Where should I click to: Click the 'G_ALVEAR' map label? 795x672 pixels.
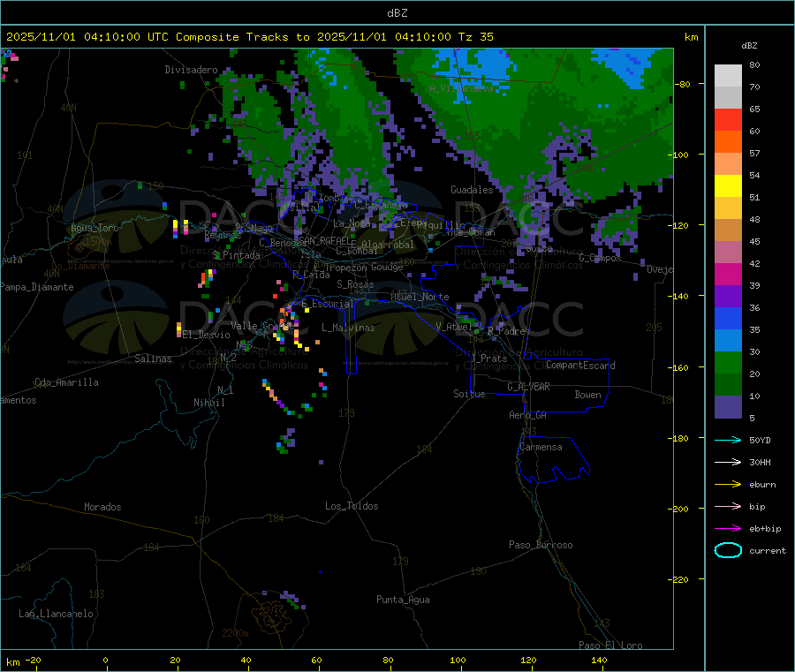tap(528, 387)
